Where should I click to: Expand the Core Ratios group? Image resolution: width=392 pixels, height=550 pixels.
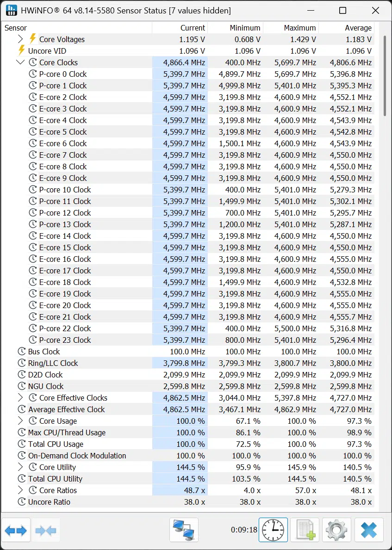click(20, 490)
